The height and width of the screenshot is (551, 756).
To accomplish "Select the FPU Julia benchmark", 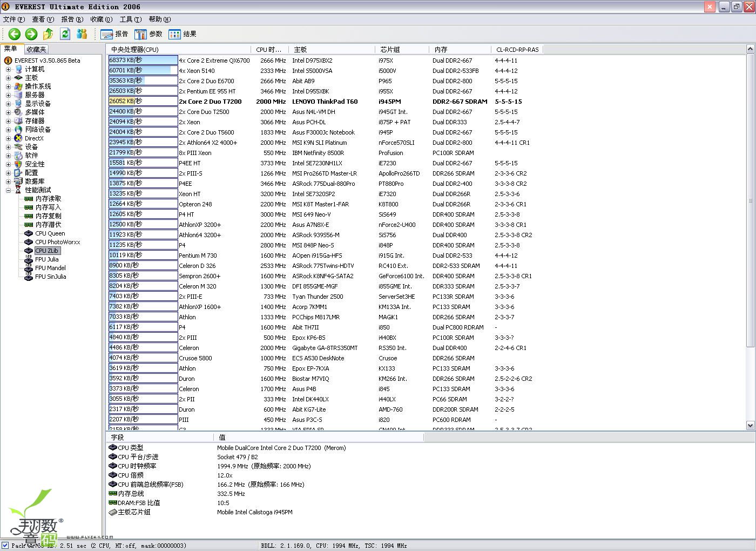I will click(x=46, y=259).
